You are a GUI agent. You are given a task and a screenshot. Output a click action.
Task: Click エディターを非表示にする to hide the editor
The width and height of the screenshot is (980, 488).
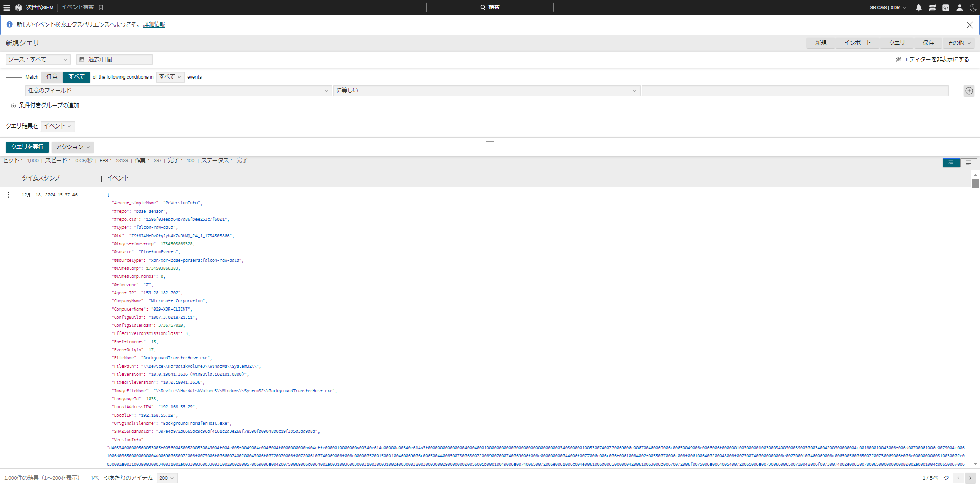click(932, 60)
